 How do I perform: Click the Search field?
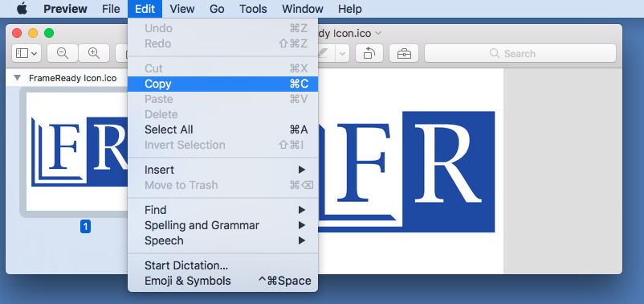pyautogui.click(x=520, y=53)
